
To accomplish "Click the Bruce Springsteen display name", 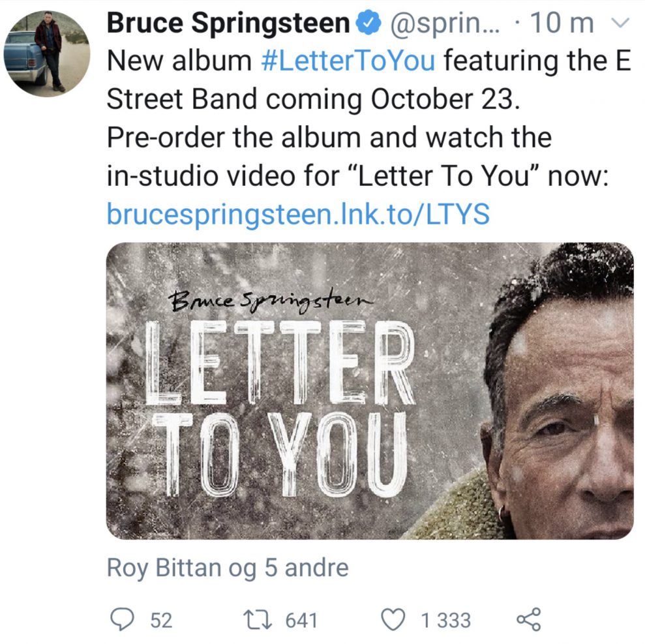I will pyautogui.click(x=228, y=24).
